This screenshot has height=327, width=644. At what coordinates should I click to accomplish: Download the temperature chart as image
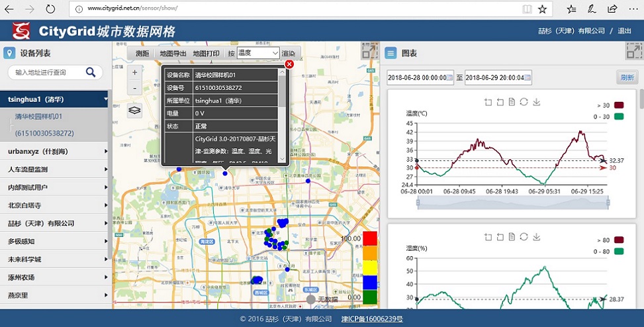[537, 102]
